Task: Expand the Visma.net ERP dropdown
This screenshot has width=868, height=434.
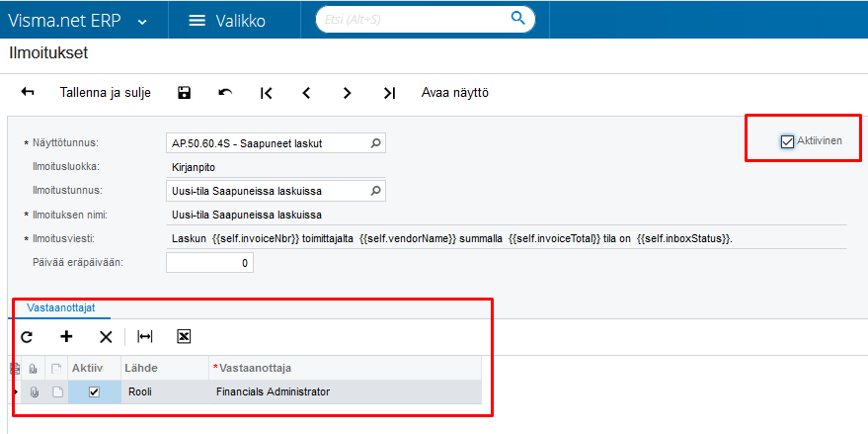Action: (x=143, y=21)
